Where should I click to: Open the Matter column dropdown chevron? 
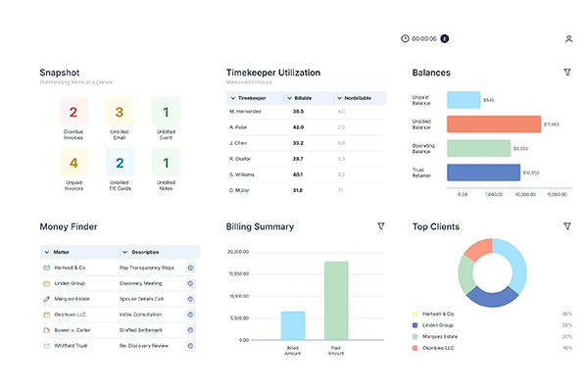point(46,252)
